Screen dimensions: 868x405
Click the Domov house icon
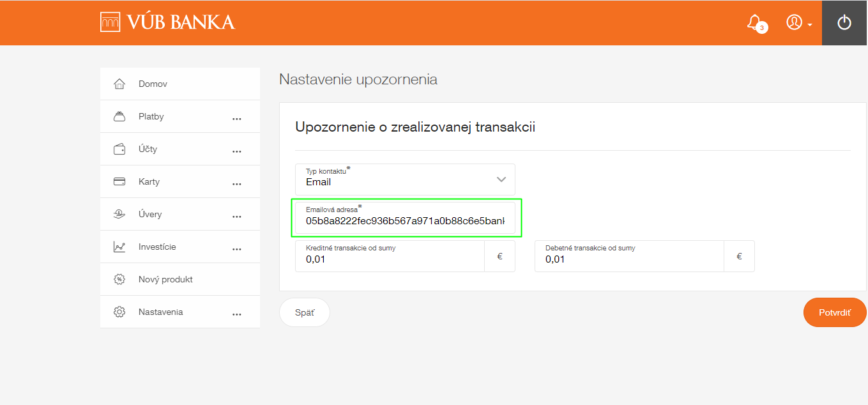click(119, 84)
